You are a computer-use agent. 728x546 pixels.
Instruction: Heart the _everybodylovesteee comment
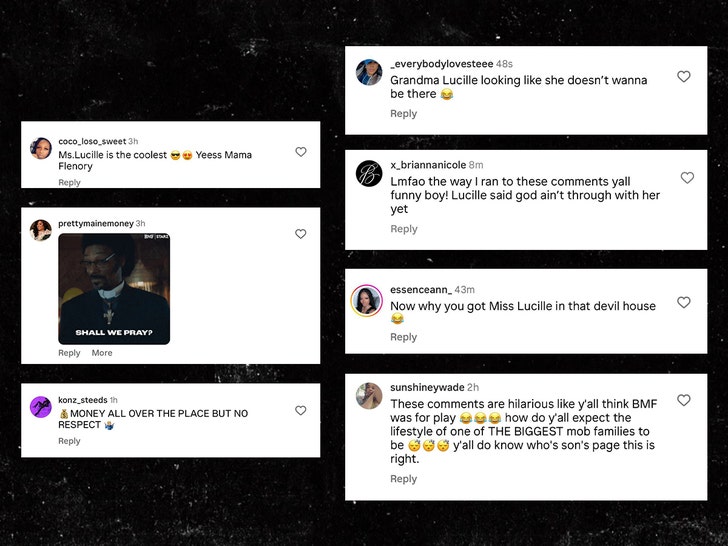click(684, 77)
